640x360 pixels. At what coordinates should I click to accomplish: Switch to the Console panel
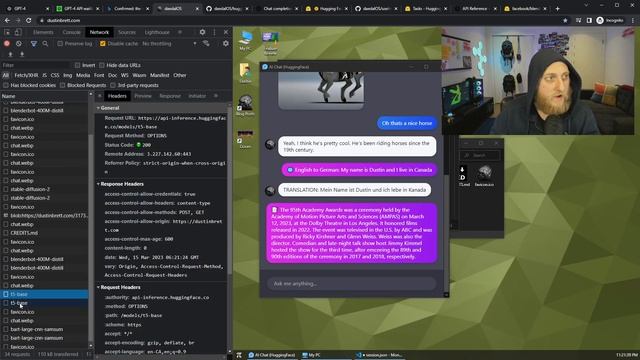point(71,32)
